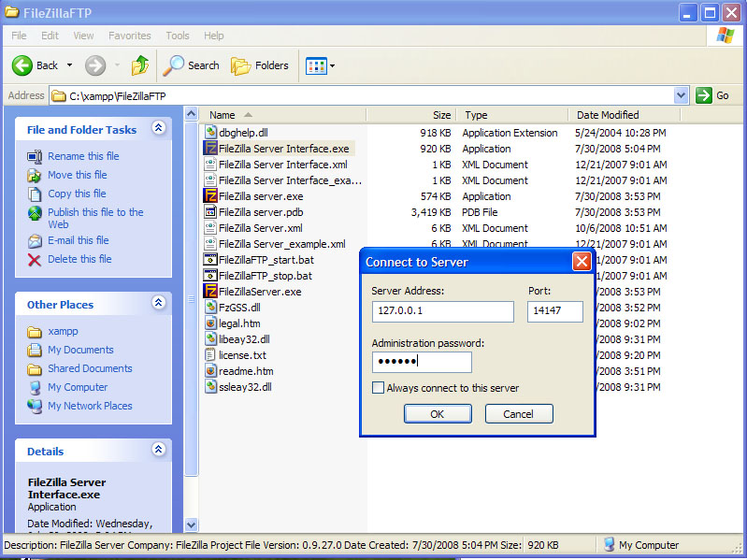Select the FileZilla Server Interface.exe icon
The image size is (747, 560).
tap(210, 148)
